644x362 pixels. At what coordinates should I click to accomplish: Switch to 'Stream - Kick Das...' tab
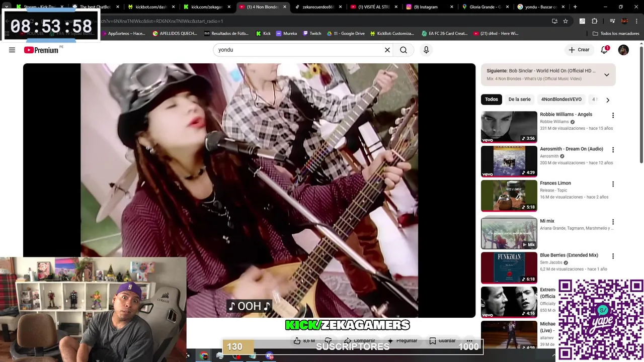39,7
